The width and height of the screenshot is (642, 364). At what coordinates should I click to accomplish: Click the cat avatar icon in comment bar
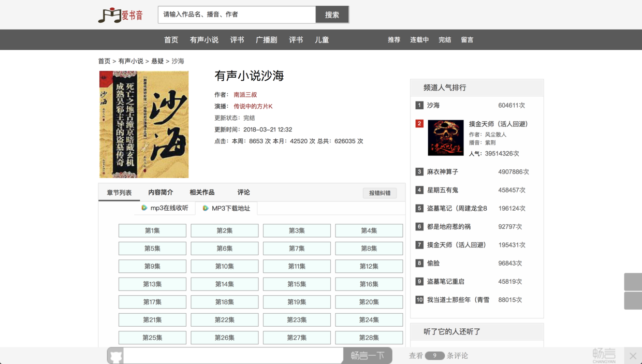point(114,355)
